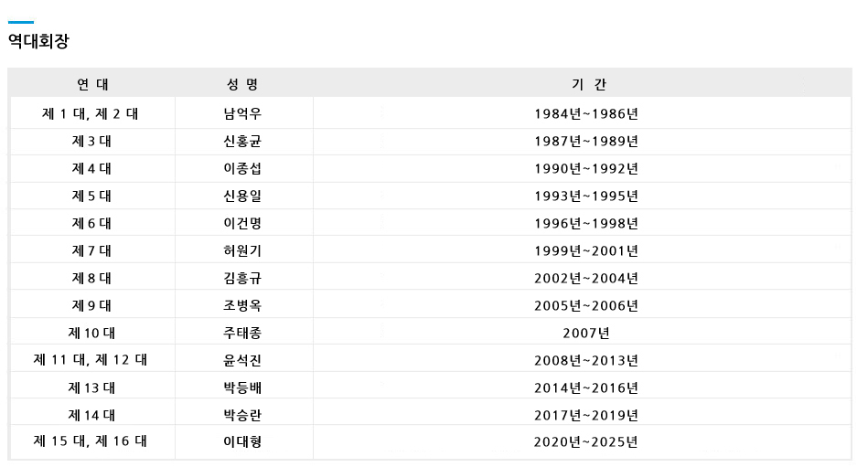Click the 1993년~1995년 period cell
868x467 pixels.
586,196
